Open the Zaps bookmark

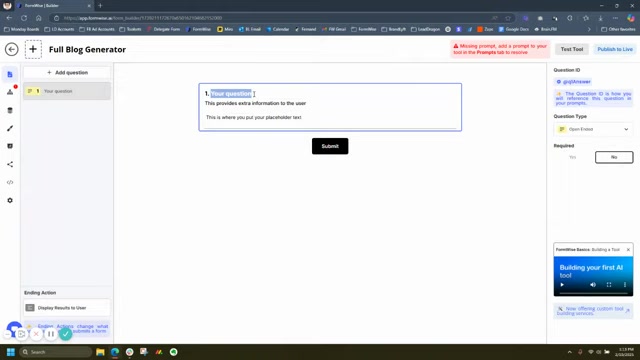(485, 29)
